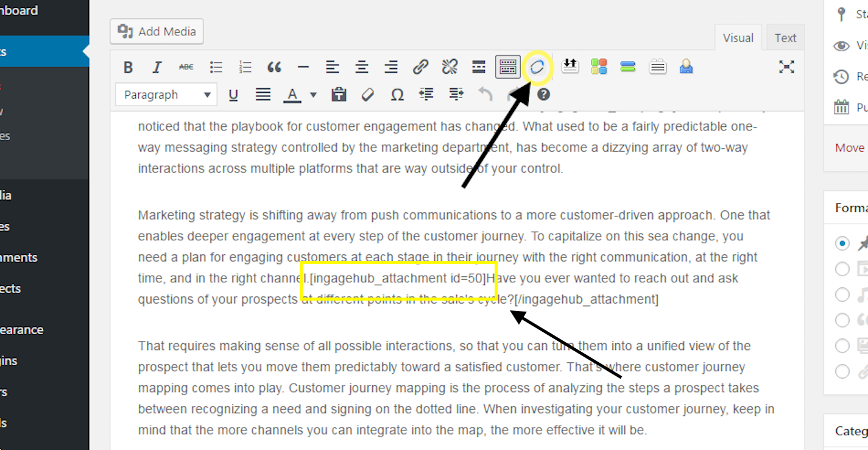Select the format radio beside the link icon

point(842,371)
